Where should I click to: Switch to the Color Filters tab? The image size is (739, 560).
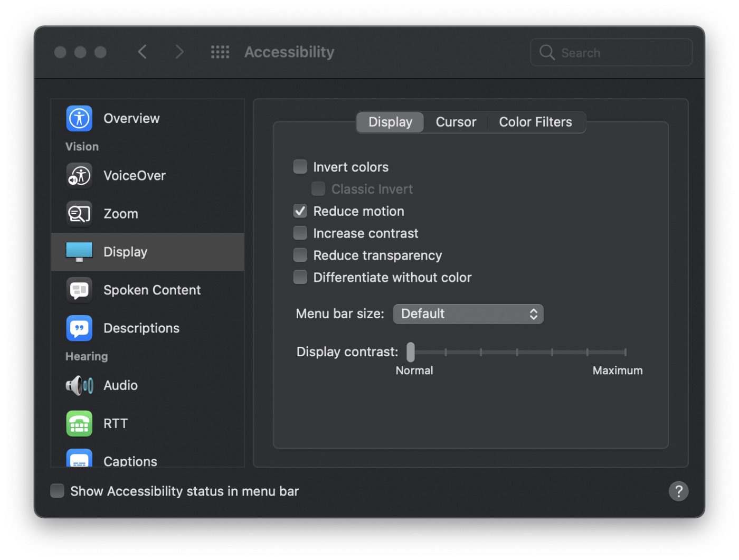tap(535, 122)
